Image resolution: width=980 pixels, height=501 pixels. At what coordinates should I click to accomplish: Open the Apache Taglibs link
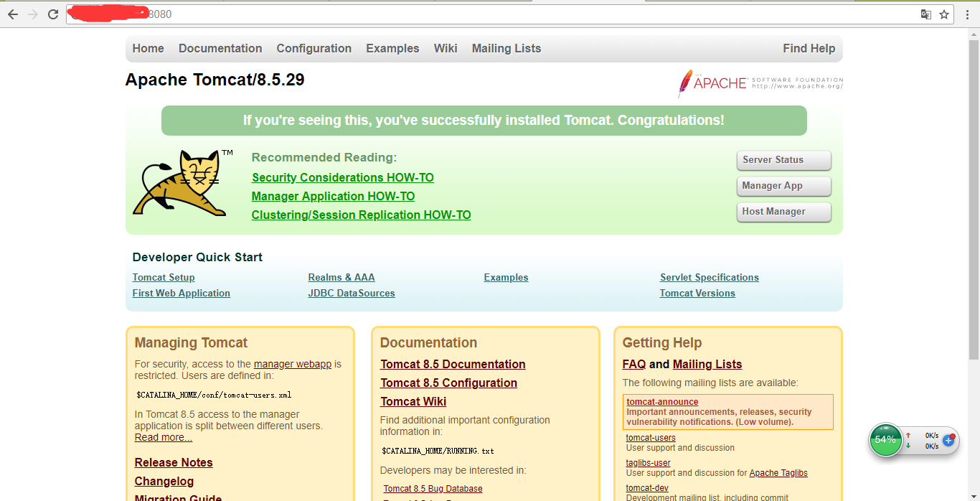point(778,473)
